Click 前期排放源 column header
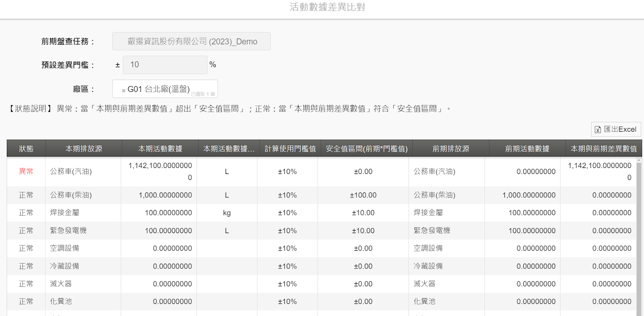This screenshot has width=644, height=316. click(x=451, y=149)
